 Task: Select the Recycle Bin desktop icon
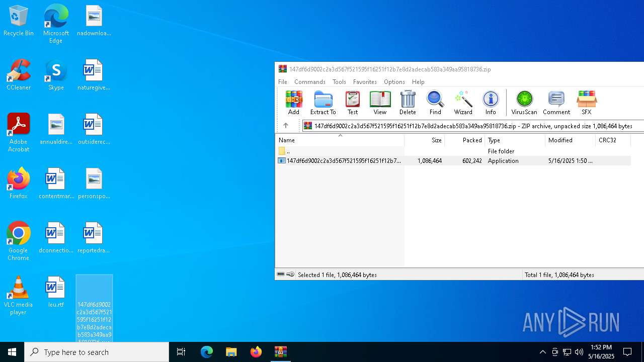[19, 21]
